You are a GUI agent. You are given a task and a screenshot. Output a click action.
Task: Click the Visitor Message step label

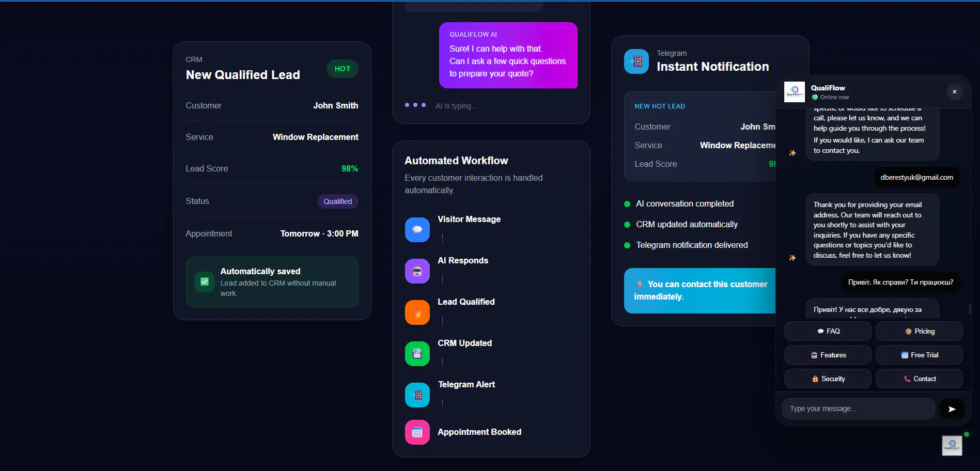pyautogui.click(x=469, y=219)
